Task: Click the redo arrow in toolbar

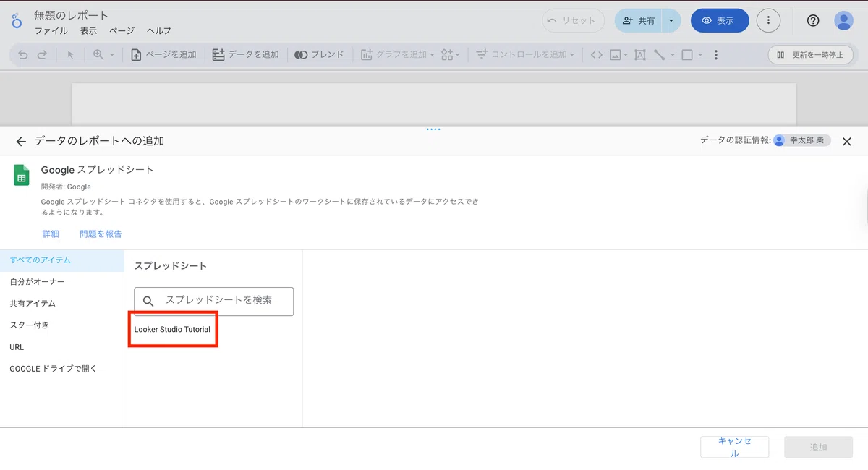Action: (42, 55)
